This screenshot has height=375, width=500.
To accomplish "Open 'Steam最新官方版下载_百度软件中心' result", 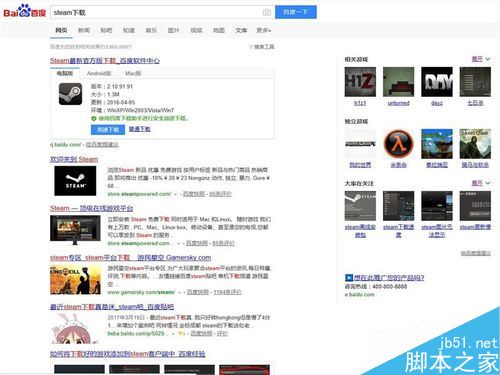I will (105, 61).
